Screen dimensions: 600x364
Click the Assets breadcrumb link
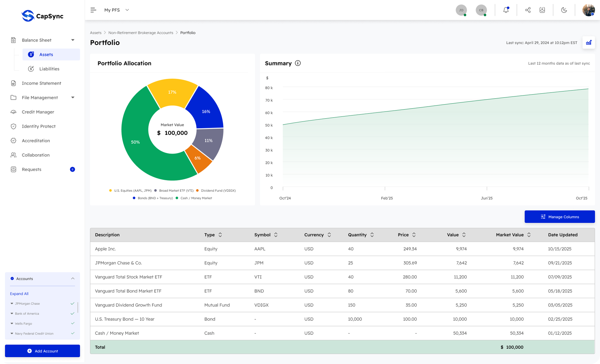click(x=96, y=32)
